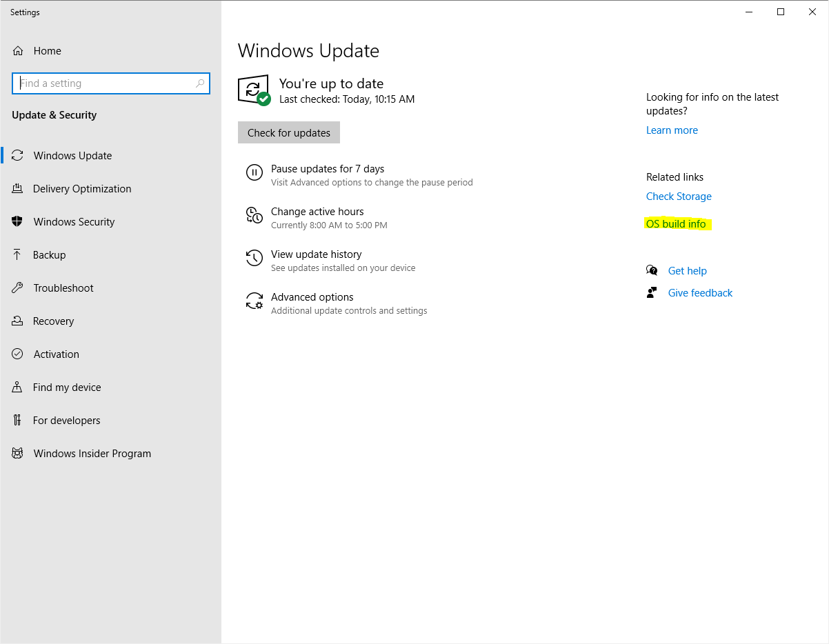The width and height of the screenshot is (829, 644).
Task: Click the Troubleshoot wrench icon
Action: pyautogui.click(x=18, y=288)
